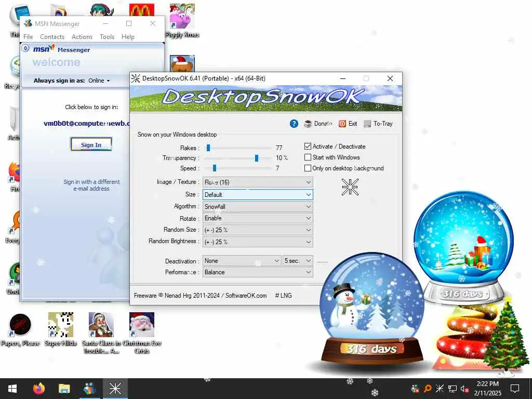Screen dimensions: 532x399
Task: Click the Freeware Nenad Hrg SoftwareOK.com text
Action: [x=200, y=296]
